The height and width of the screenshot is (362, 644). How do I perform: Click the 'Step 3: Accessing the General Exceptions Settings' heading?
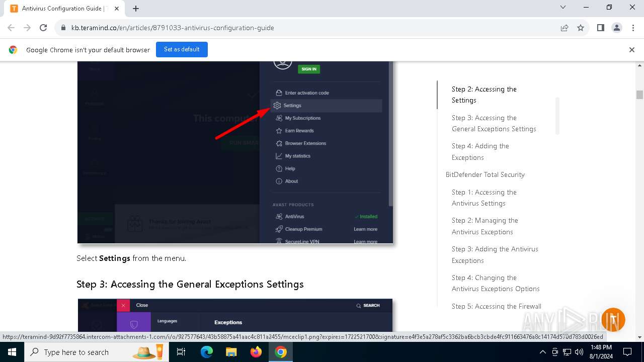190,284
